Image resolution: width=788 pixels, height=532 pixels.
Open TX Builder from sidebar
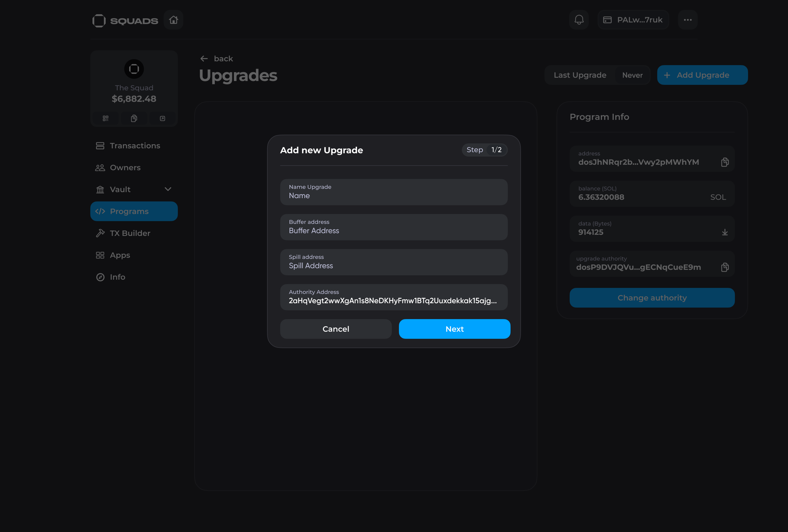click(130, 233)
